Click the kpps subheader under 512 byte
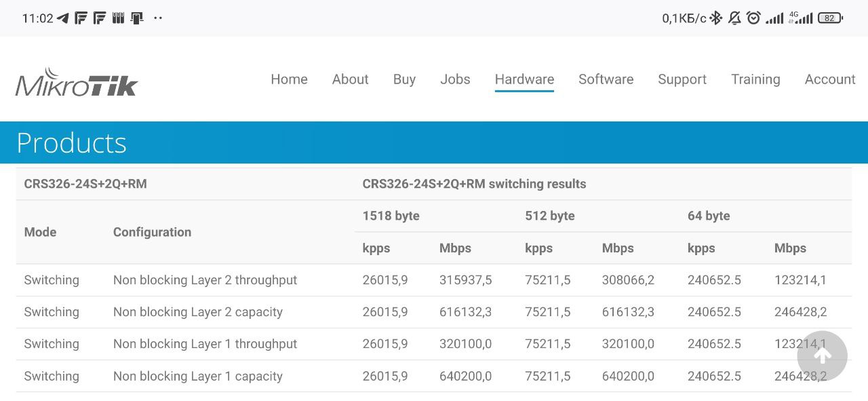The image size is (868, 401). 538,248
